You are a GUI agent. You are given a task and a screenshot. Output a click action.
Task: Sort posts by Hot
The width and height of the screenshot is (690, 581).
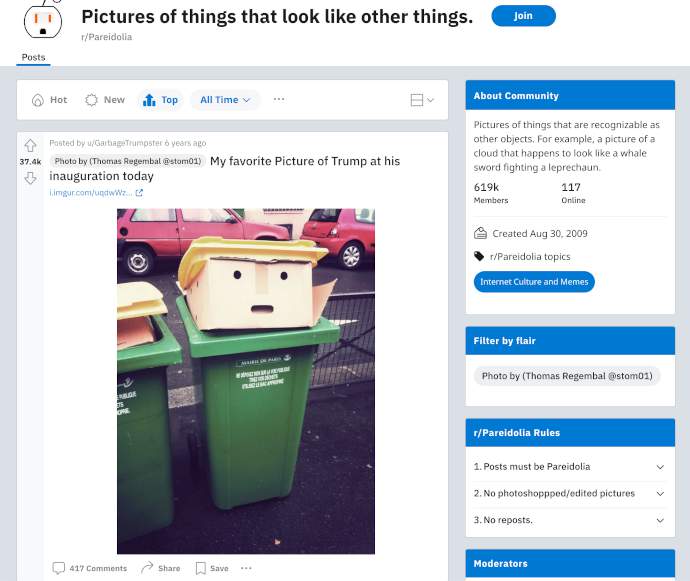pos(49,100)
